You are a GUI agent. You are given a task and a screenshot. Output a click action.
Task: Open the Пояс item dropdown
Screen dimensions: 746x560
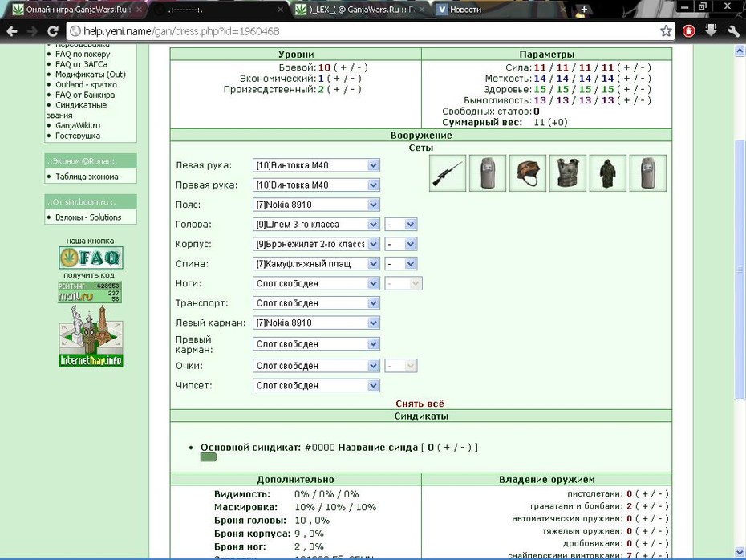(x=316, y=205)
